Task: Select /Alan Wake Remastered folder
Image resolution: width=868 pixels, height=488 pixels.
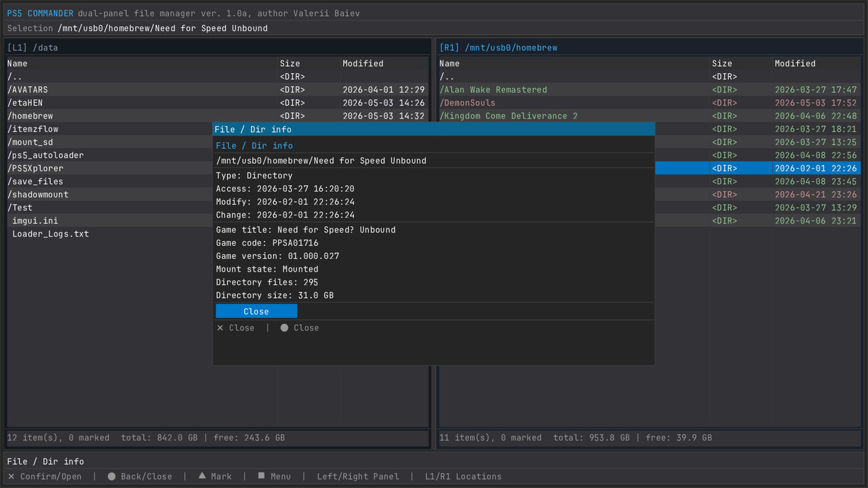Action: (650, 89)
